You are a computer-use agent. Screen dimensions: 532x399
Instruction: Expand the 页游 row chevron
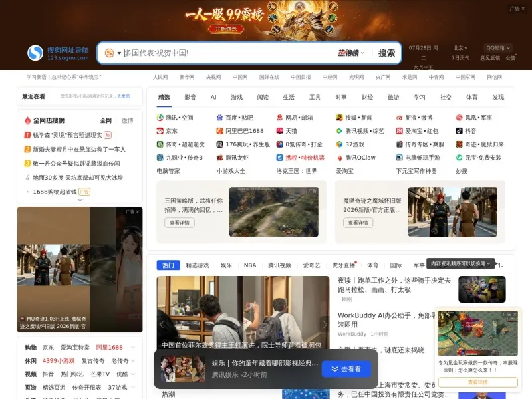(x=132, y=387)
